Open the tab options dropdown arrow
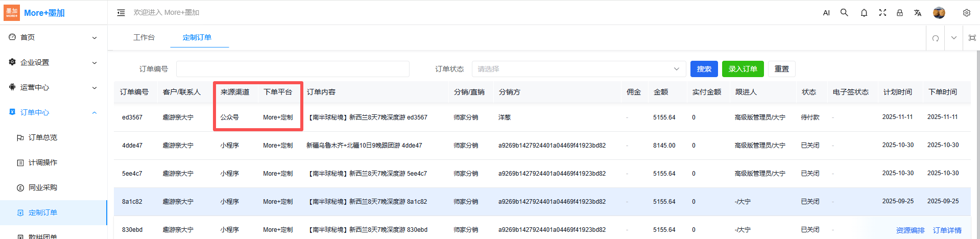This screenshot has width=980, height=239. 954,38
